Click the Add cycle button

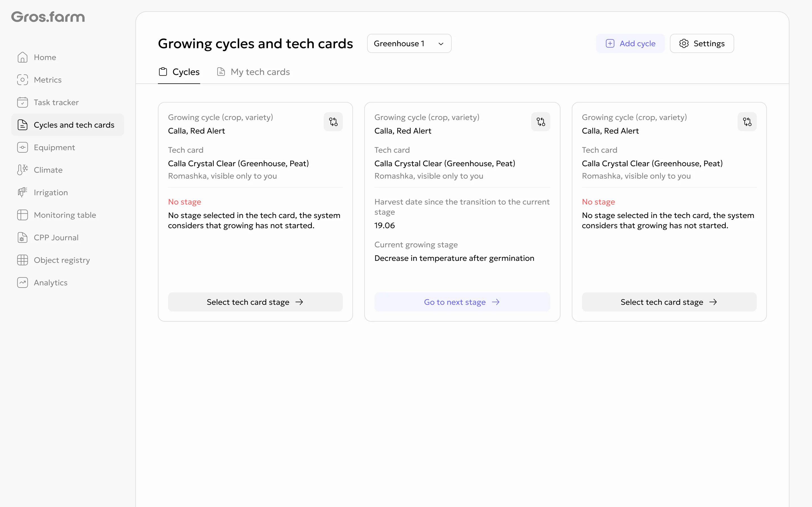coord(630,44)
